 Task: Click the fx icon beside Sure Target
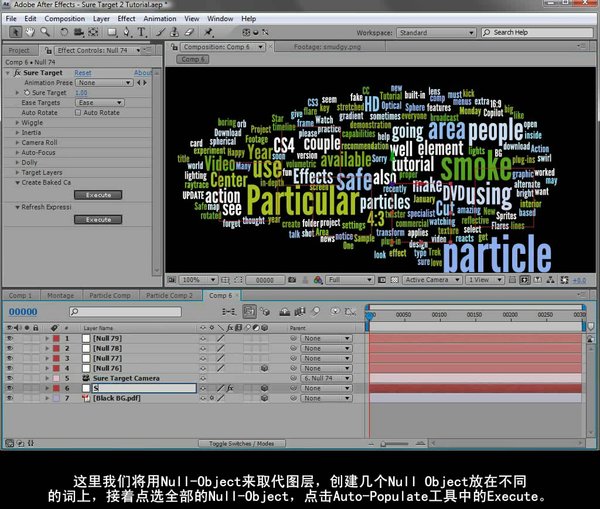[19, 73]
